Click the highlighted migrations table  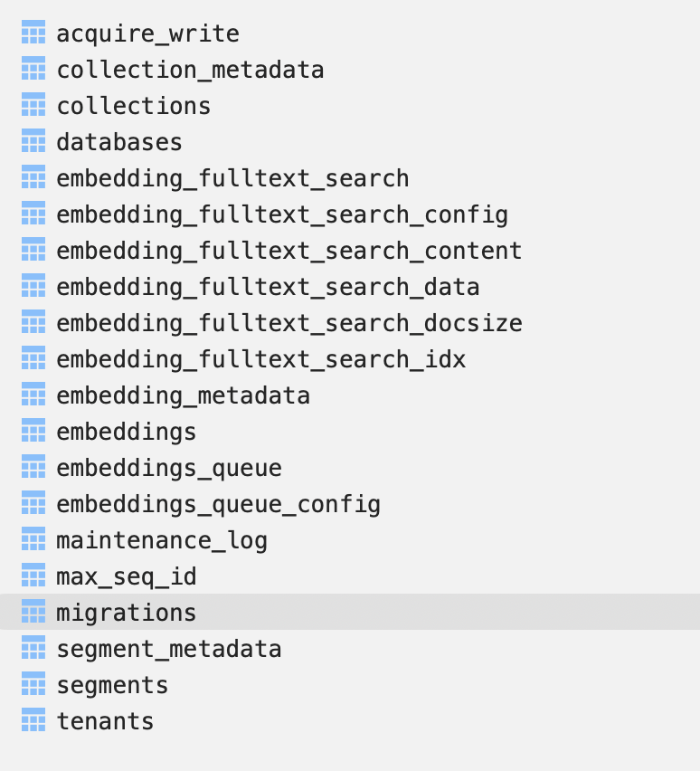point(127,613)
